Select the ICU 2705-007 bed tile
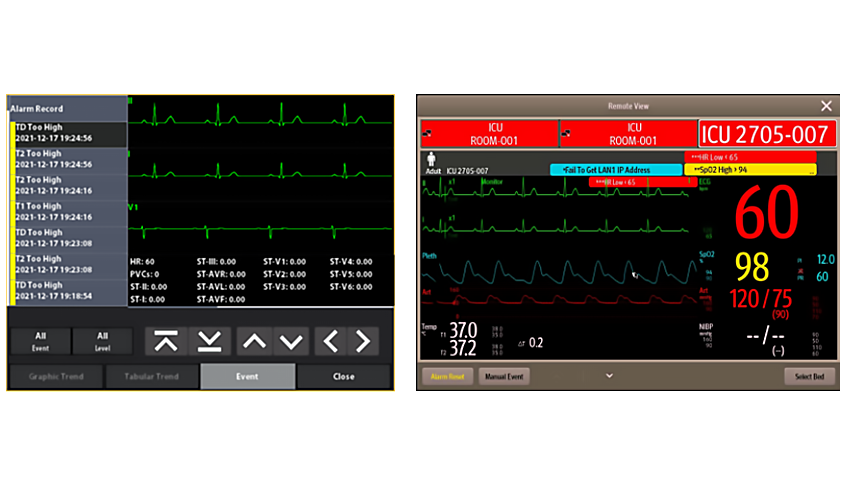 click(x=765, y=134)
